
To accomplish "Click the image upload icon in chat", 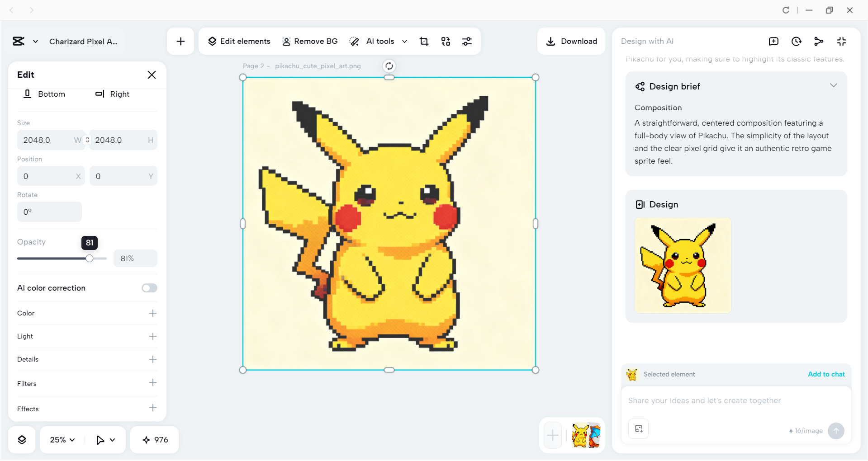I will 638,429.
